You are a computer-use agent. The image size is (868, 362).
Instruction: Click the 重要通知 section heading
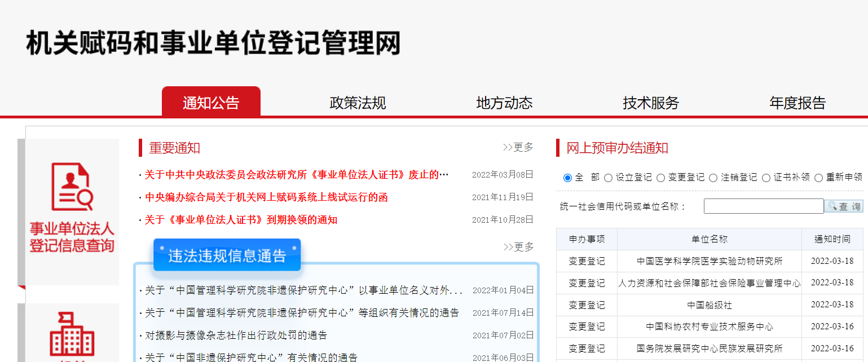(x=174, y=148)
